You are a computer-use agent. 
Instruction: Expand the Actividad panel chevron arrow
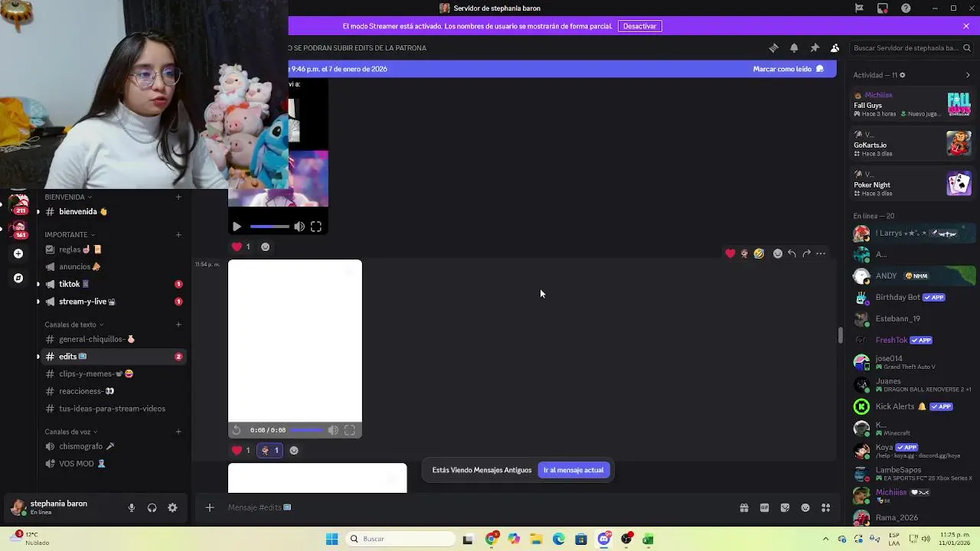coord(968,75)
